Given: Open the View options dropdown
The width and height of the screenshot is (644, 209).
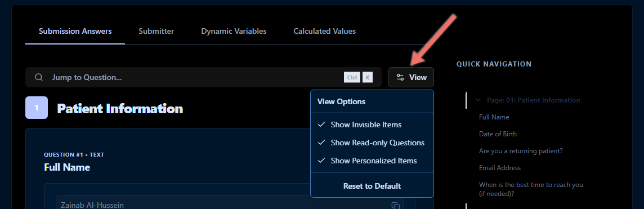Looking at the screenshot, I should 411,77.
